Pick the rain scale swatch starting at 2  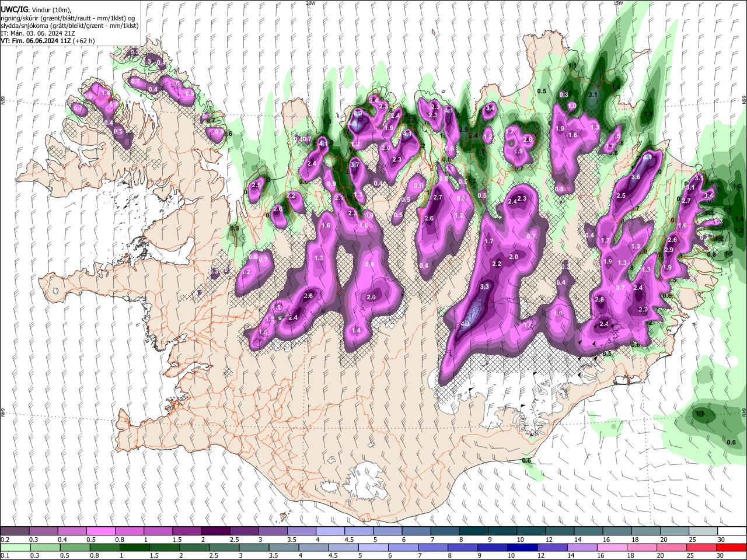click(x=194, y=547)
